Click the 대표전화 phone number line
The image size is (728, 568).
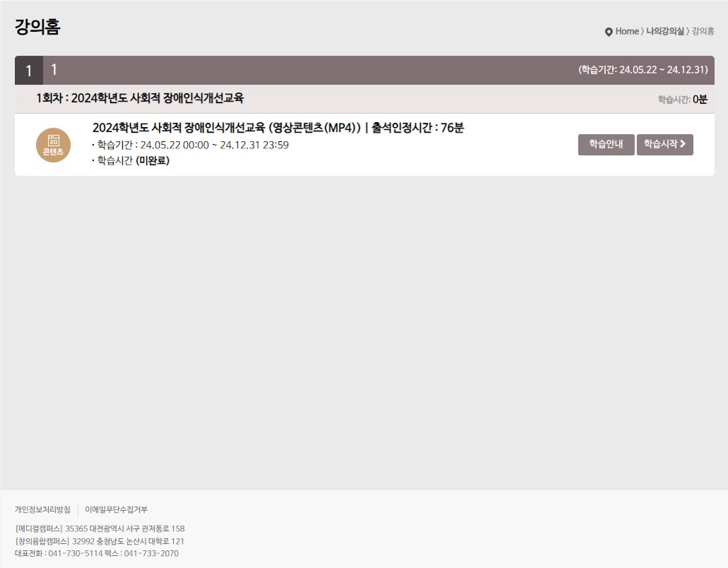[97, 553]
